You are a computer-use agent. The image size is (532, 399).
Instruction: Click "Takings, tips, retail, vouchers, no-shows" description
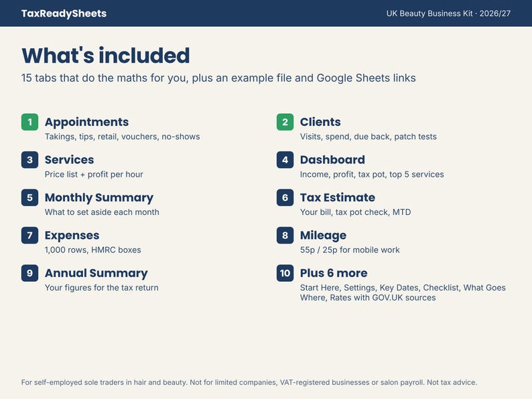tap(122, 137)
